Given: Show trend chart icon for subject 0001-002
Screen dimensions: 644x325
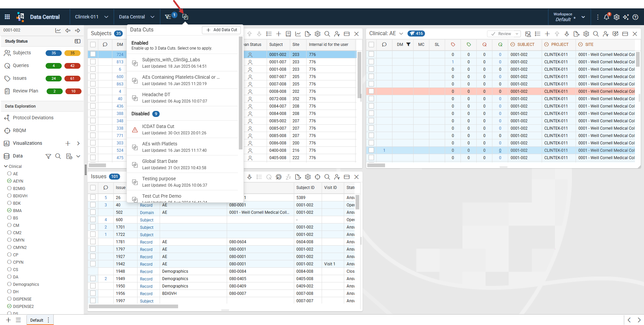Looking at the screenshot, I should [x=58, y=30].
